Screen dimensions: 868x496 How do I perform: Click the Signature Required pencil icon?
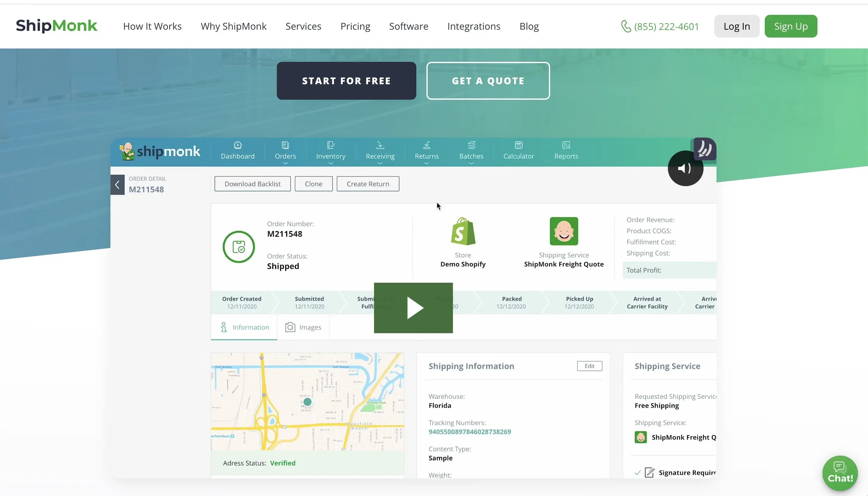[x=650, y=473]
